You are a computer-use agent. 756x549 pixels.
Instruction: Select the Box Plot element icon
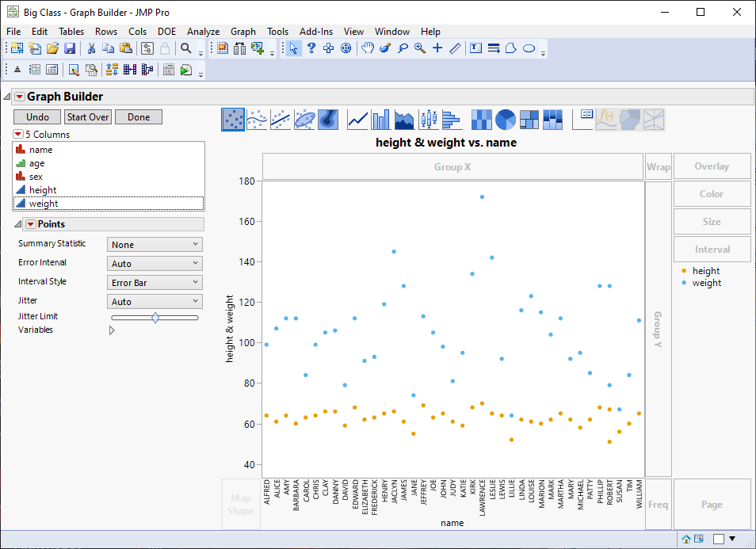click(430, 119)
